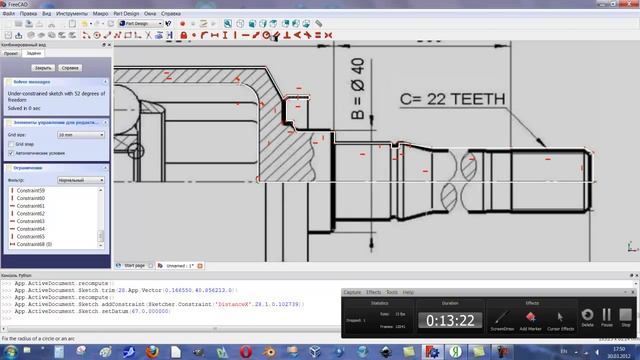This screenshot has height=360, width=640.
Task: Select the horizontal line constraint icon
Action: point(245,36)
